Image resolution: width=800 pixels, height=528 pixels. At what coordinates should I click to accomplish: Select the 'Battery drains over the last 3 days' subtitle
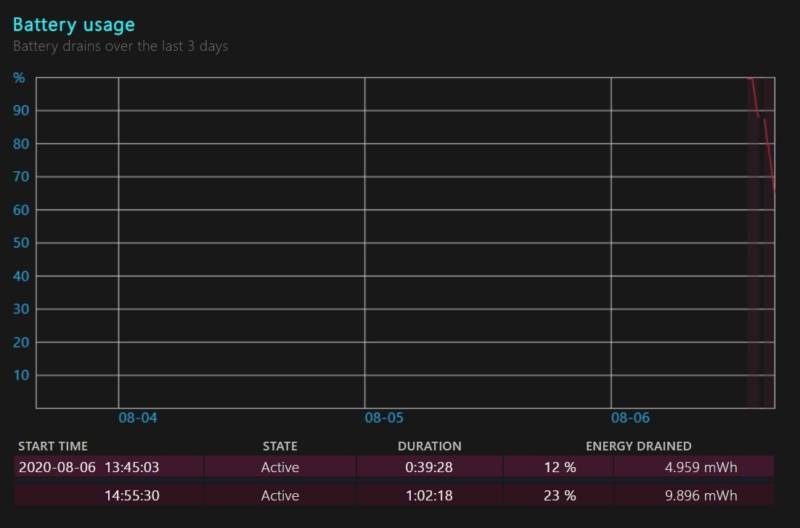click(x=120, y=46)
